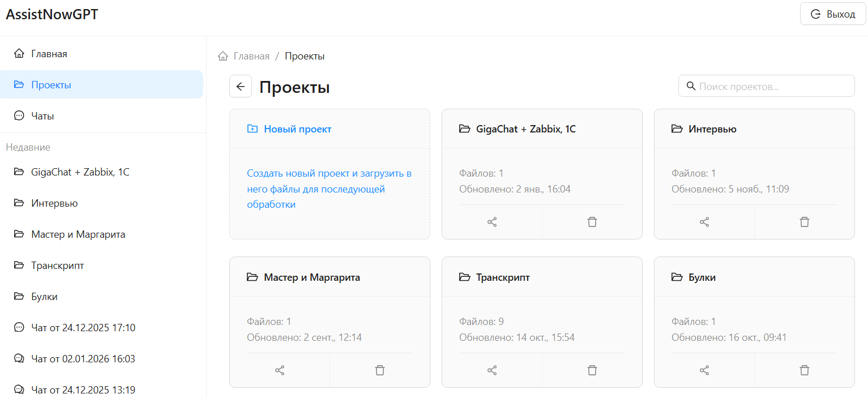Share the Мастер и Маргарита project
The width and height of the screenshot is (868, 398).
[x=279, y=370]
